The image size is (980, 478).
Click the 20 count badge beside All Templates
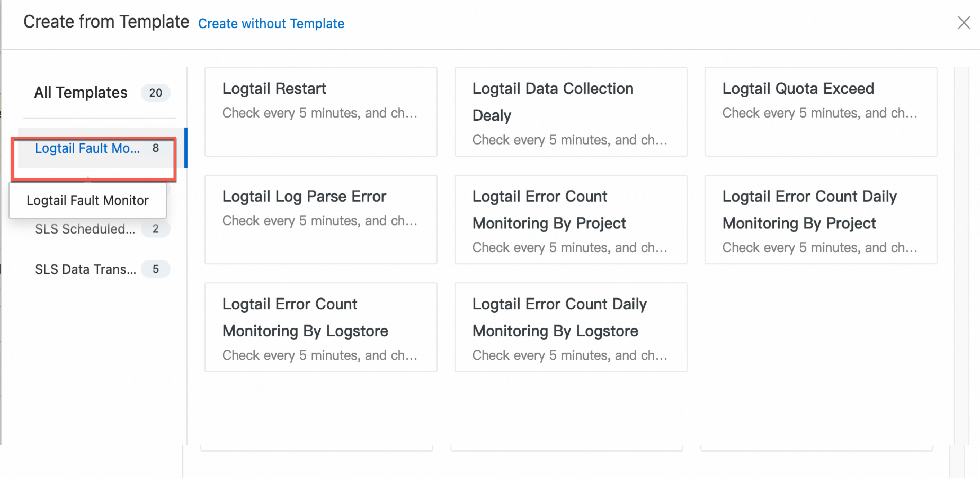tap(155, 92)
